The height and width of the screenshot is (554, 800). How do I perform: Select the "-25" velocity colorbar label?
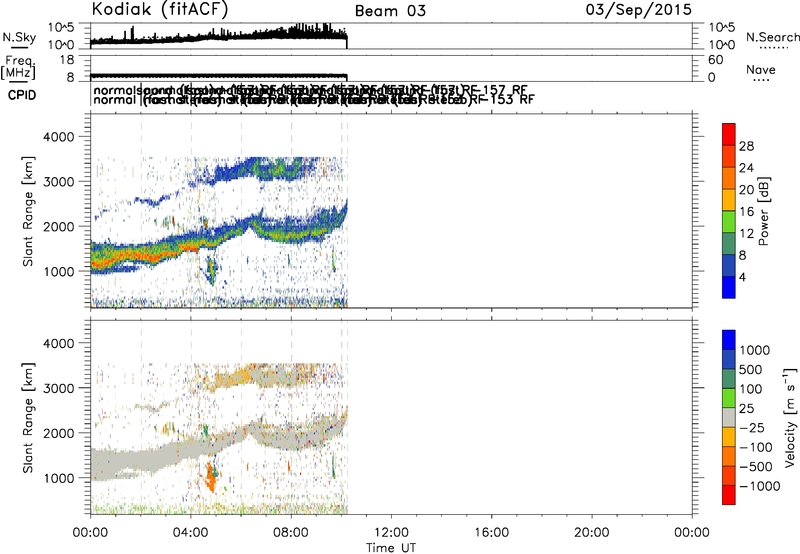752,427
